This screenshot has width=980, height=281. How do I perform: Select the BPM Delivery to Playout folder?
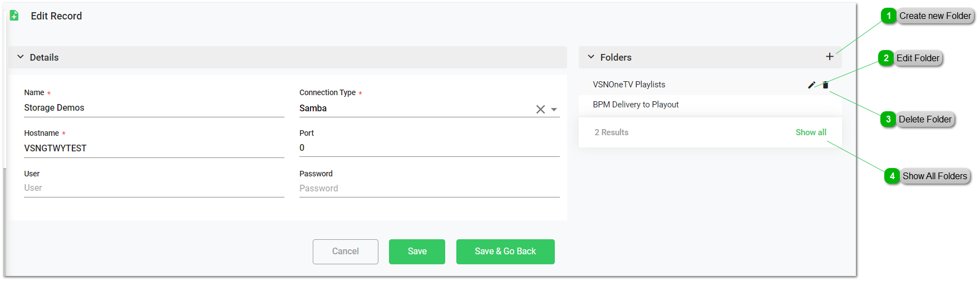pyautogui.click(x=636, y=105)
